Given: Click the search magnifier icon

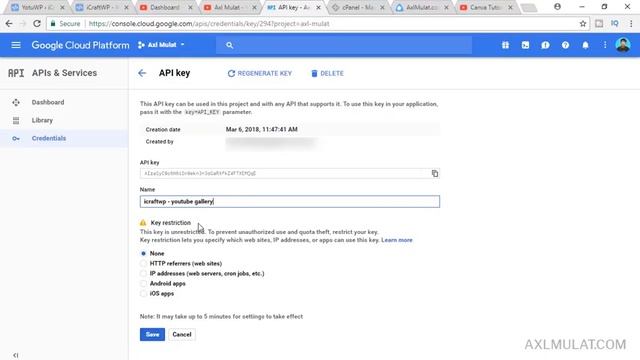Looking at the screenshot, I should tap(229, 45).
